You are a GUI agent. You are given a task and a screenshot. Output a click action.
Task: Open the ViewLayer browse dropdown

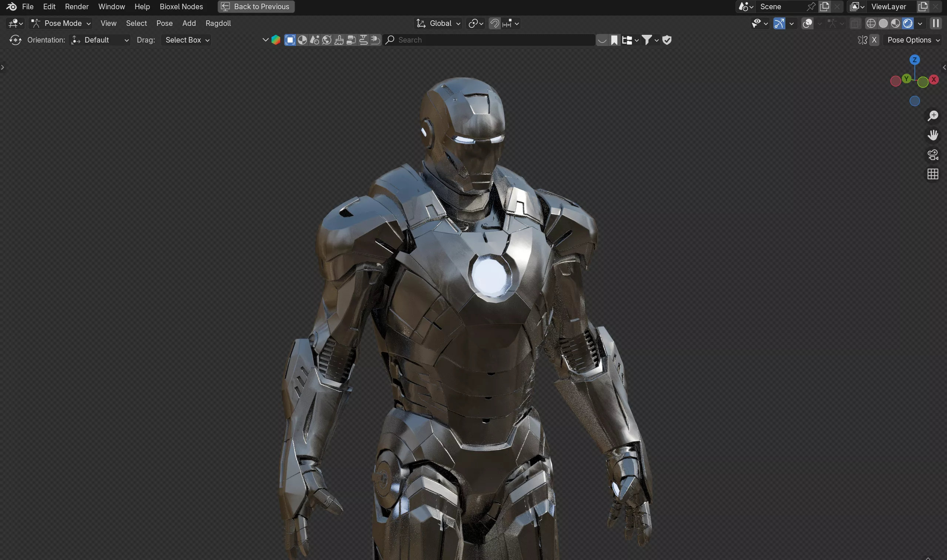point(857,6)
